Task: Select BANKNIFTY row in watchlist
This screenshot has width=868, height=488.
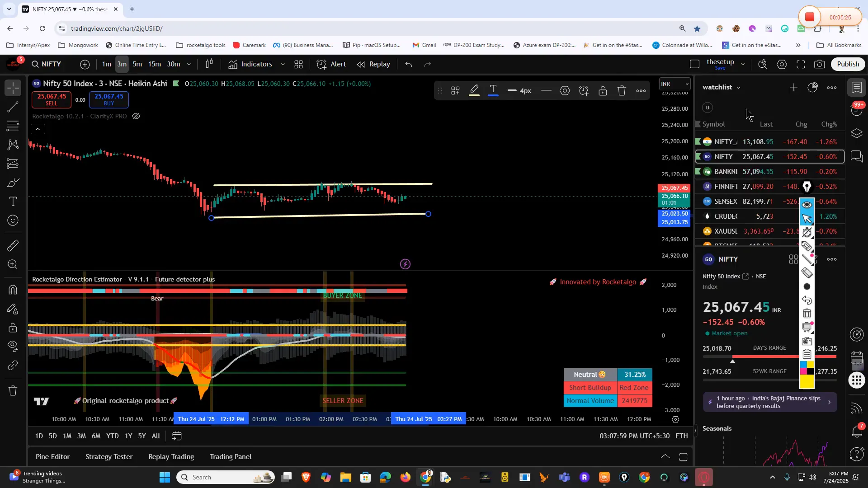Action: coord(769,172)
